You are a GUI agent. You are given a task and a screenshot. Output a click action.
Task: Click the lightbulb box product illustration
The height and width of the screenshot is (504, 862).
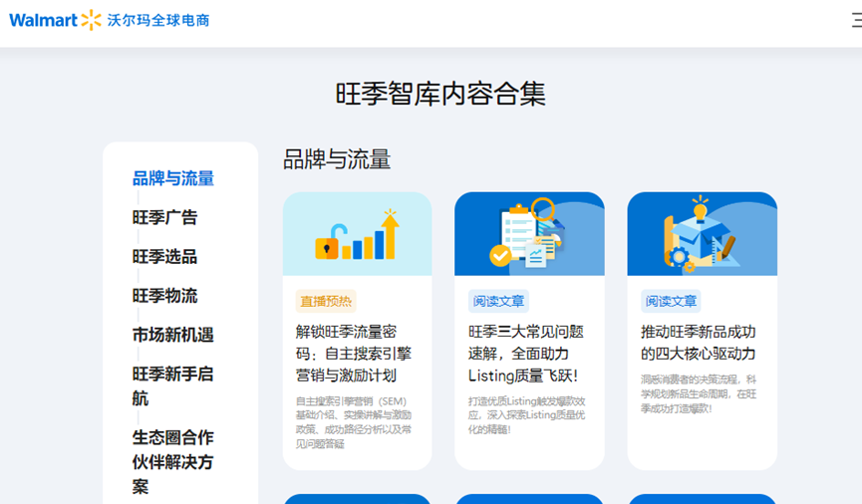point(702,234)
